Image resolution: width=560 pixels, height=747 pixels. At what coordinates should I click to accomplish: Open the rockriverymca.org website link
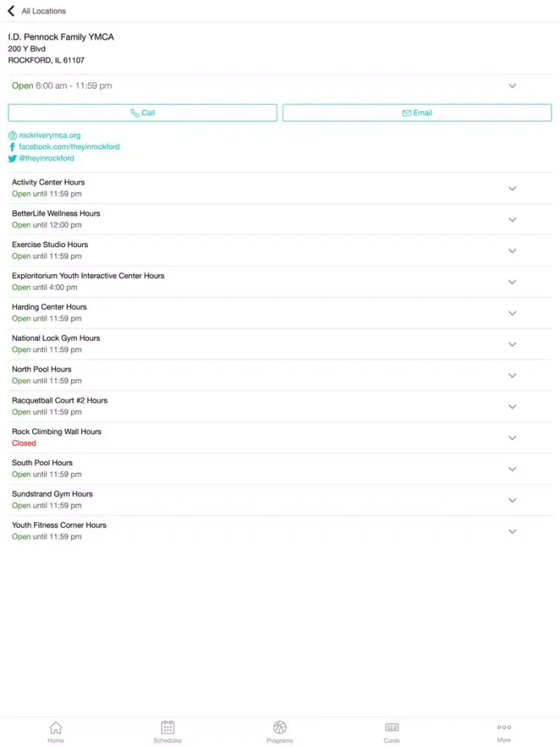[49, 135]
